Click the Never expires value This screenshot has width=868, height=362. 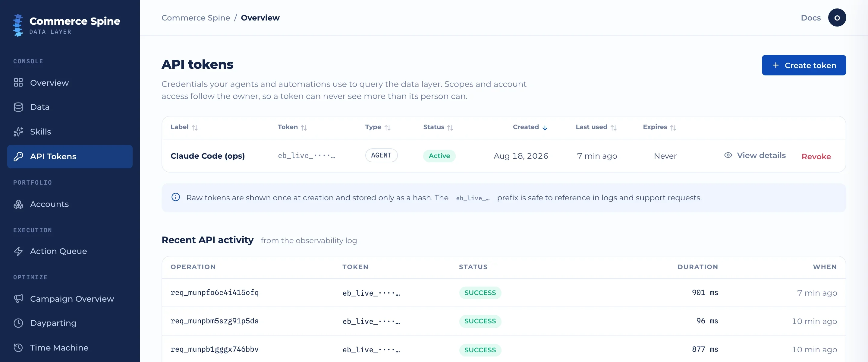pyautogui.click(x=665, y=156)
